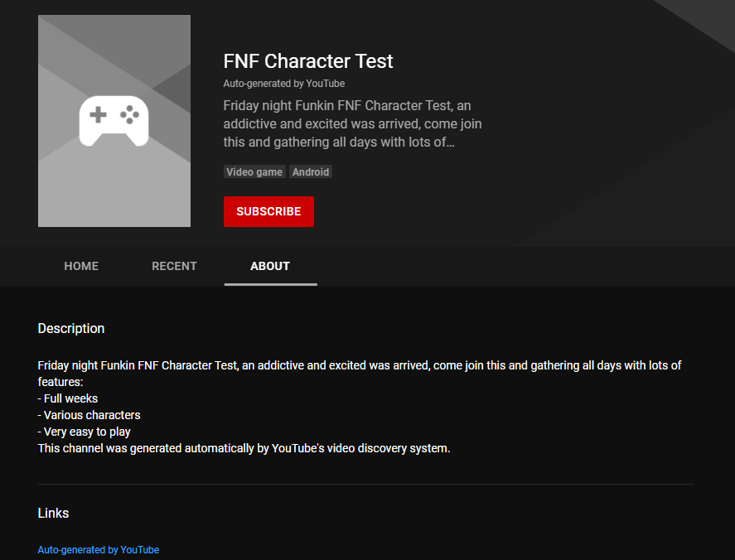Click Auto-generated by YouTube subtitle under title
Screen dimensions: 735x560
pos(284,84)
